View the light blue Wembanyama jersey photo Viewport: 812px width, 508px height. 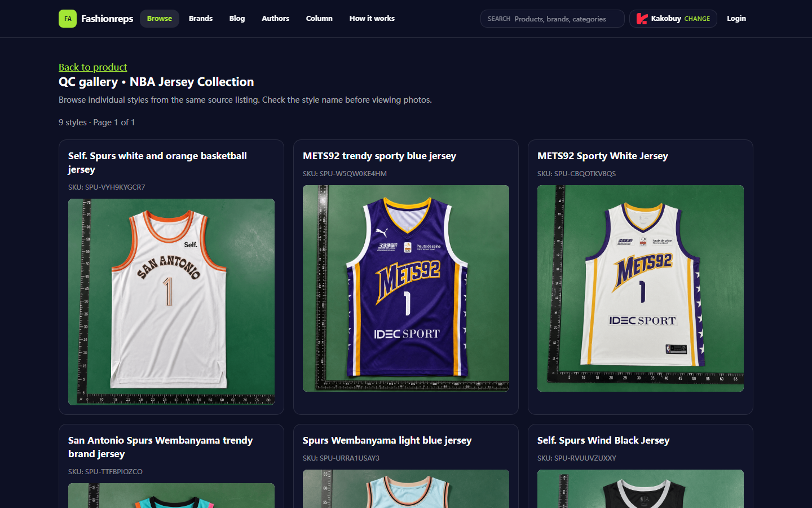(406, 489)
